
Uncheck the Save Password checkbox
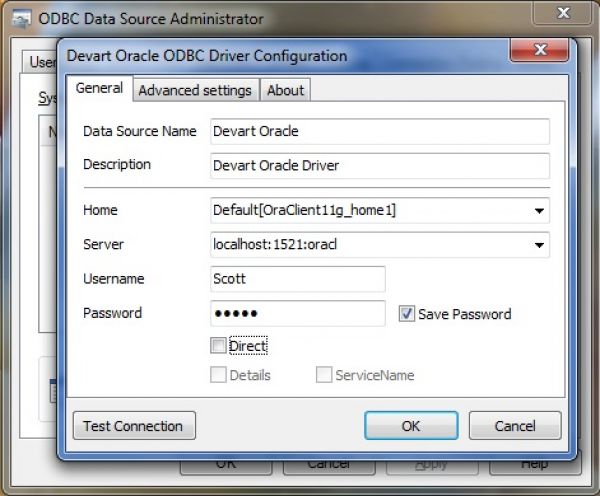coord(406,313)
